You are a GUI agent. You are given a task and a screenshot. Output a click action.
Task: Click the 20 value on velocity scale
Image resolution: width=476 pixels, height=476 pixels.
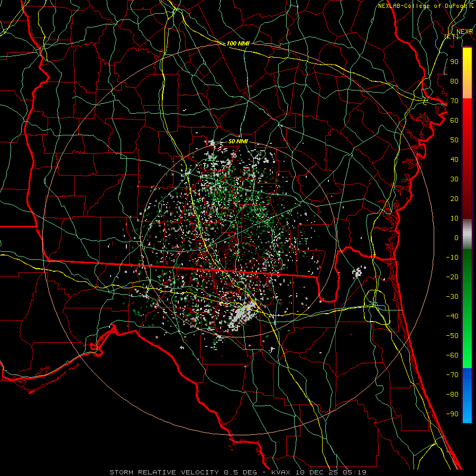coord(454,198)
